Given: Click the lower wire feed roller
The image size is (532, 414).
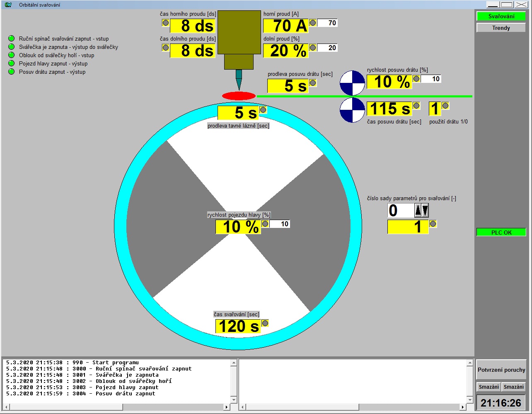Looking at the screenshot, I should pyautogui.click(x=352, y=110).
